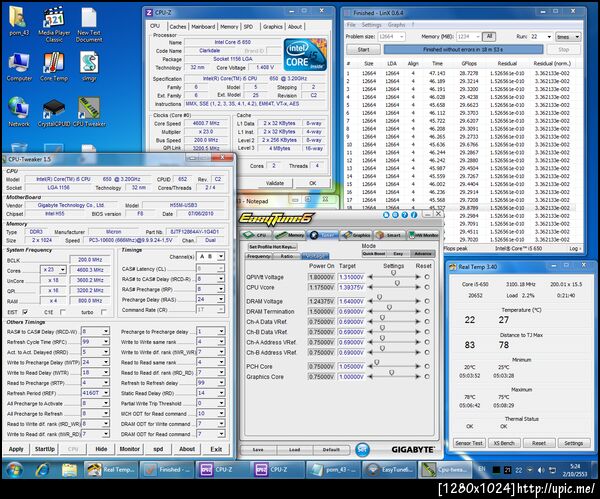Click the EasyTune6 question mark help icon
Image resolution: width=600 pixels, height=499 pixels.
[x=404, y=215]
